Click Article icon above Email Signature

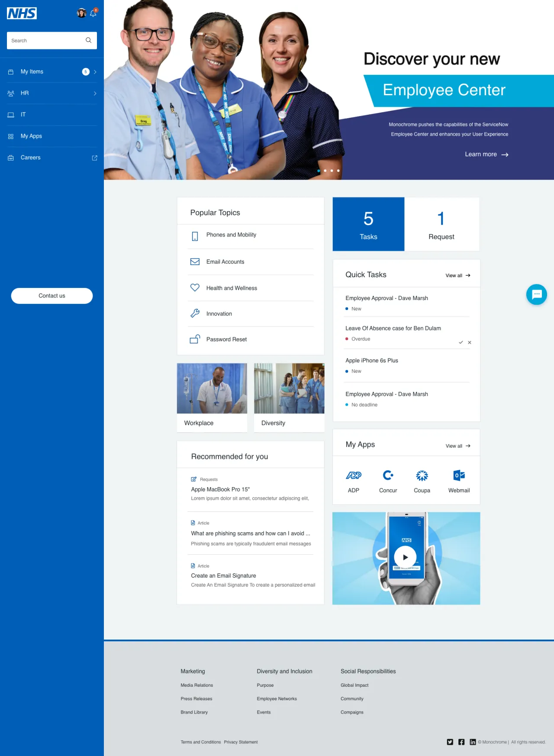click(x=193, y=566)
